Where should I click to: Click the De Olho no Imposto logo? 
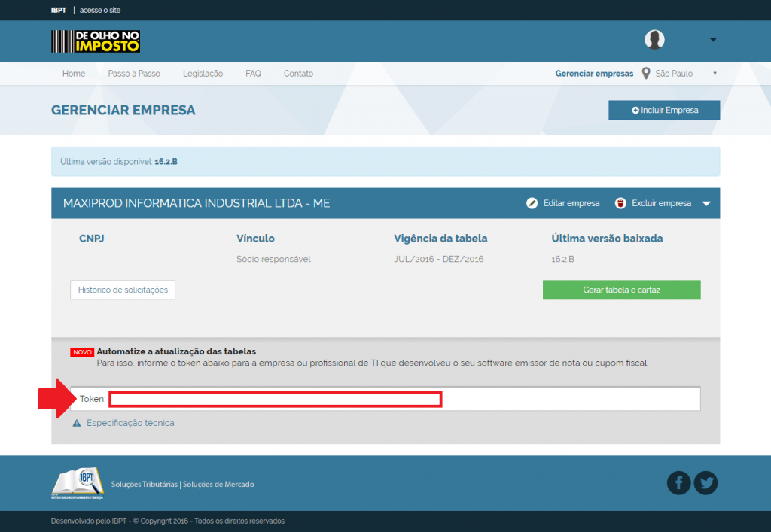click(96, 41)
